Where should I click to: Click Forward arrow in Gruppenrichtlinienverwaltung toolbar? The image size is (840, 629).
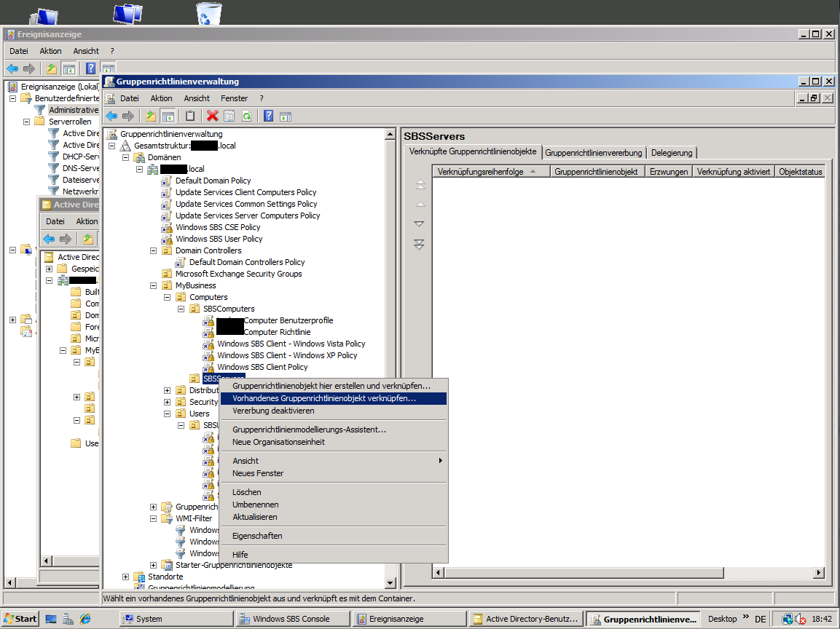pyautogui.click(x=128, y=116)
